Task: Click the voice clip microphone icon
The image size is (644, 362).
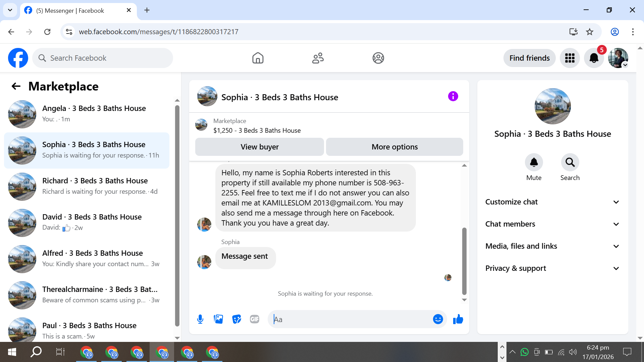Action: 200,319
